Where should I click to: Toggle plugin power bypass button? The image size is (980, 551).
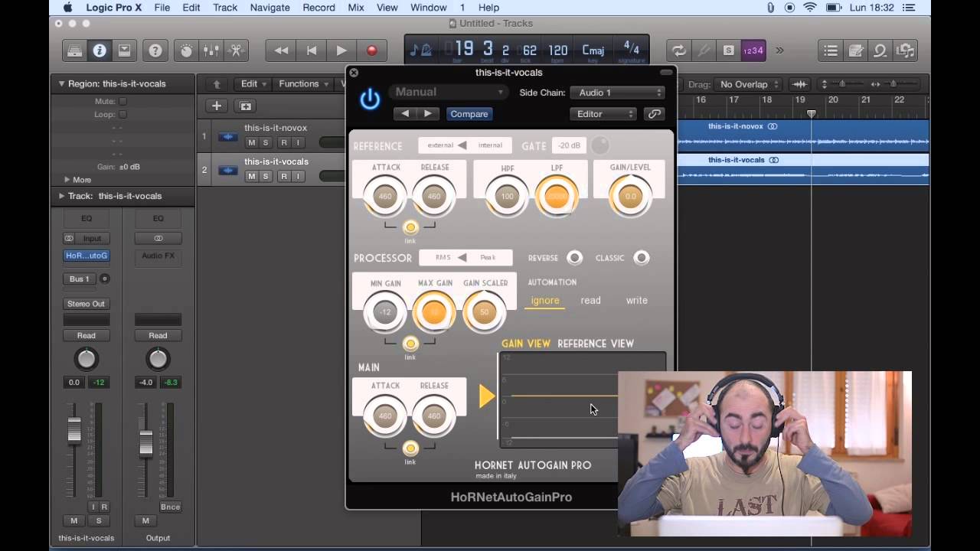click(x=370, y=99)
